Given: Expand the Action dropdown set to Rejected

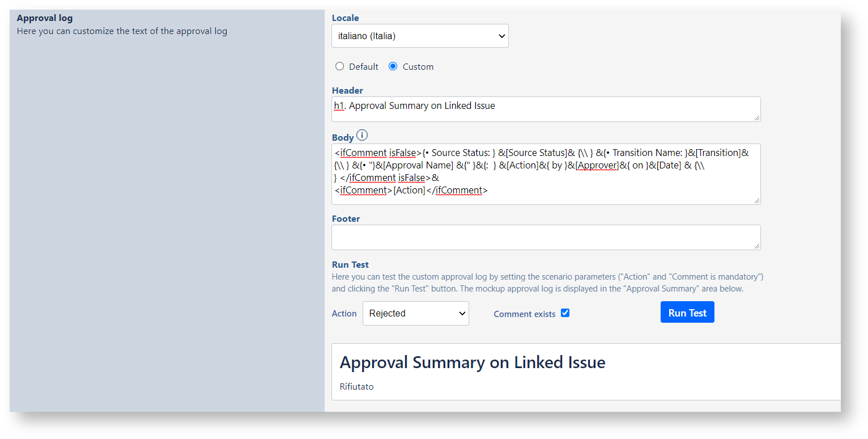Looking at the screenshot, I should coord(415,313).
